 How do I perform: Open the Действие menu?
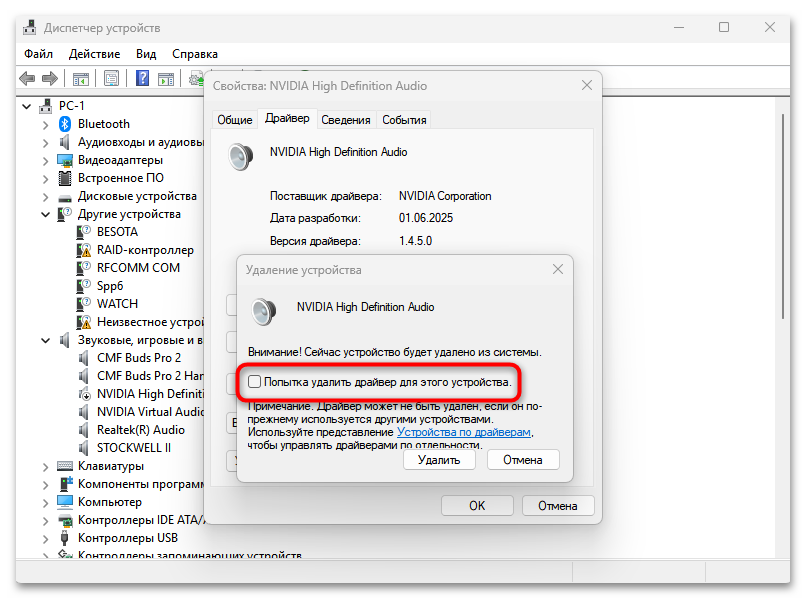(x=94, y=53)
